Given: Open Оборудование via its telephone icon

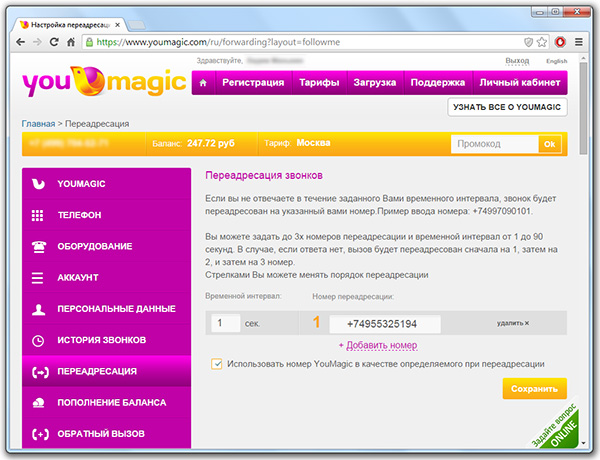Looking at the screenshot, I should coord(38,246).
